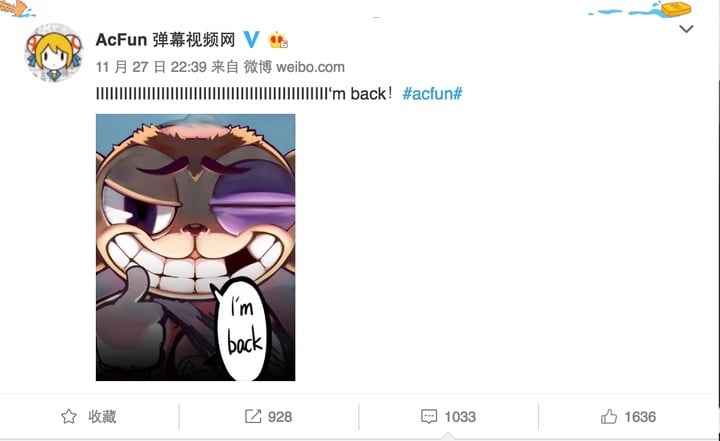Screen dimensions: 720x441
Task: Like the post with thumbs-up icon
Action: [609, 417]
